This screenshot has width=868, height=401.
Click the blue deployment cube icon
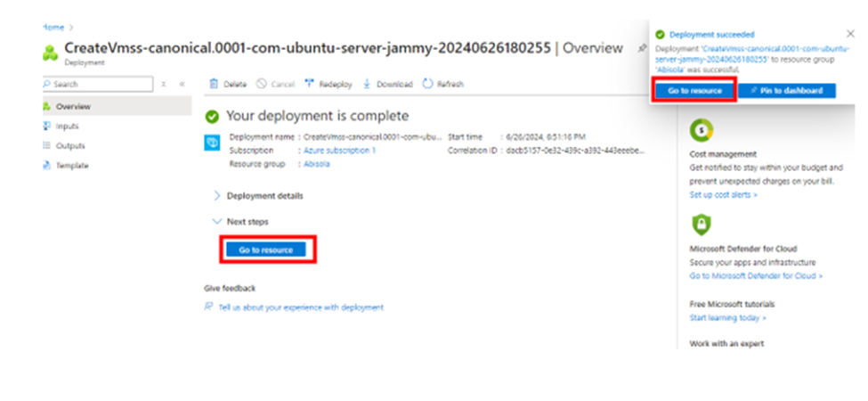tap(212, 143)
